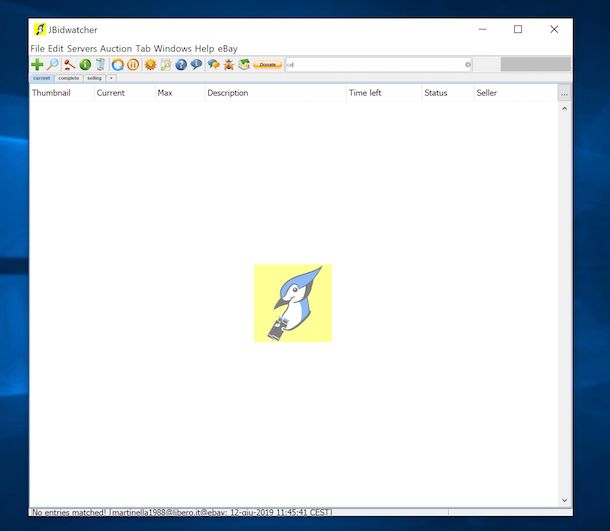
Task: Open the Windows menu
Action: pos(173,49)
